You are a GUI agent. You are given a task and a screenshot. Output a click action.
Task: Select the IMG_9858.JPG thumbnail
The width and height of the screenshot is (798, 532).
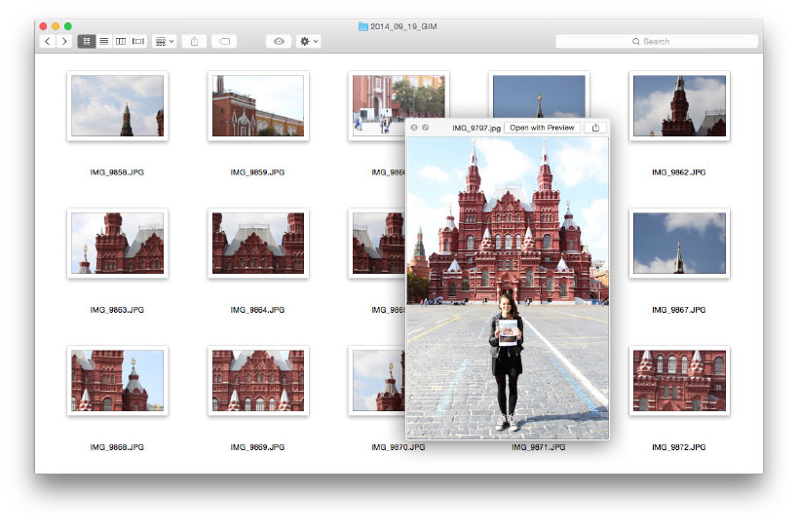(x=117, y=105)
